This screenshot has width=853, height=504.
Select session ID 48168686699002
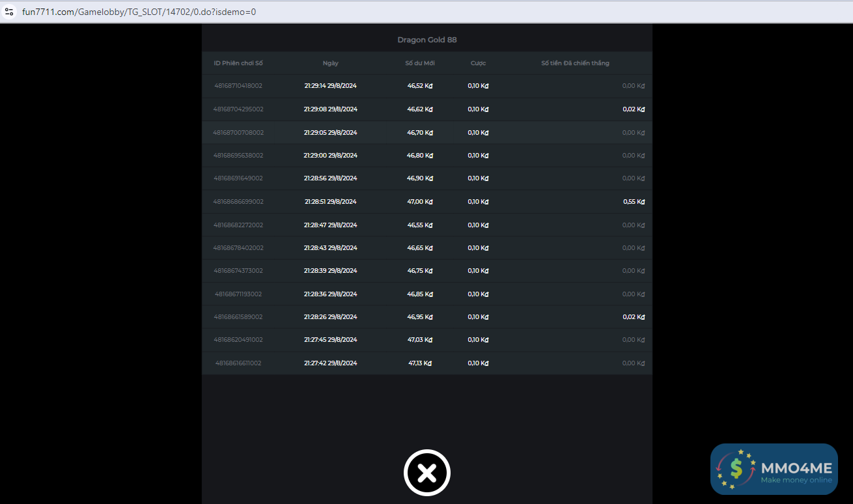point(238,202)
